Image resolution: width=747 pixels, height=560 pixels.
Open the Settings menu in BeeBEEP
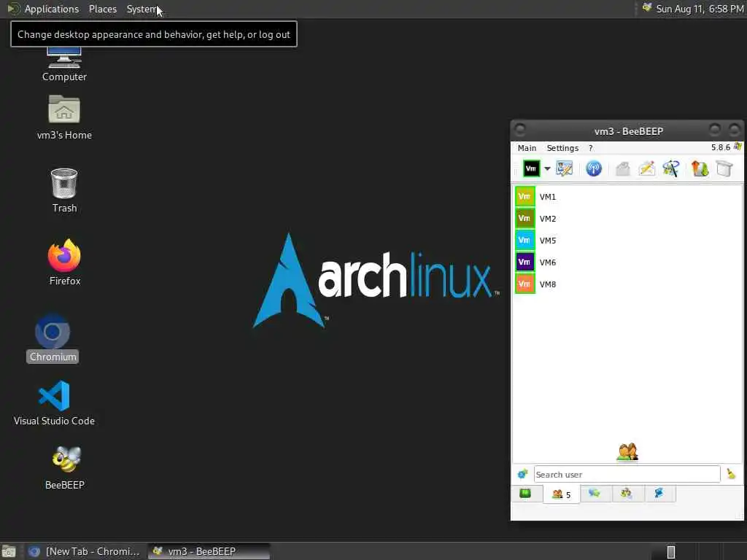point(562,148)
